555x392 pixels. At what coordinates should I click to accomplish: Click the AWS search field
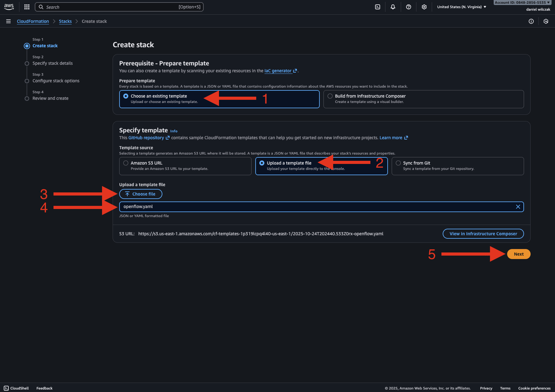[x=119, y=7]
